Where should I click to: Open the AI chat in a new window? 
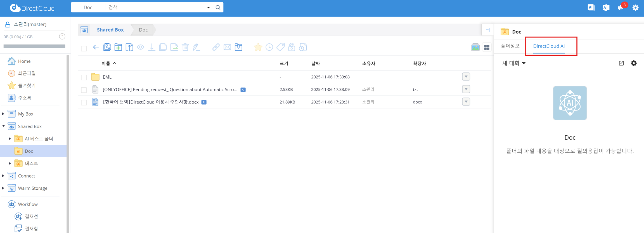coord(621,63)
